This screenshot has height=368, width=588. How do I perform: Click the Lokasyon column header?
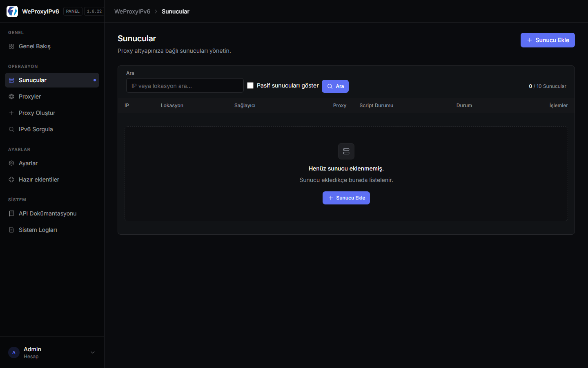[172, 105]
